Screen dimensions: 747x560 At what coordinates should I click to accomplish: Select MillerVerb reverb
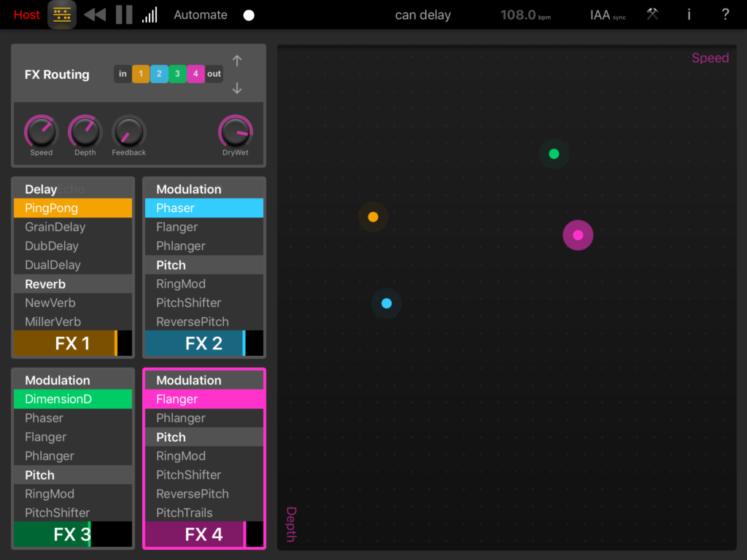coord(73,322)
